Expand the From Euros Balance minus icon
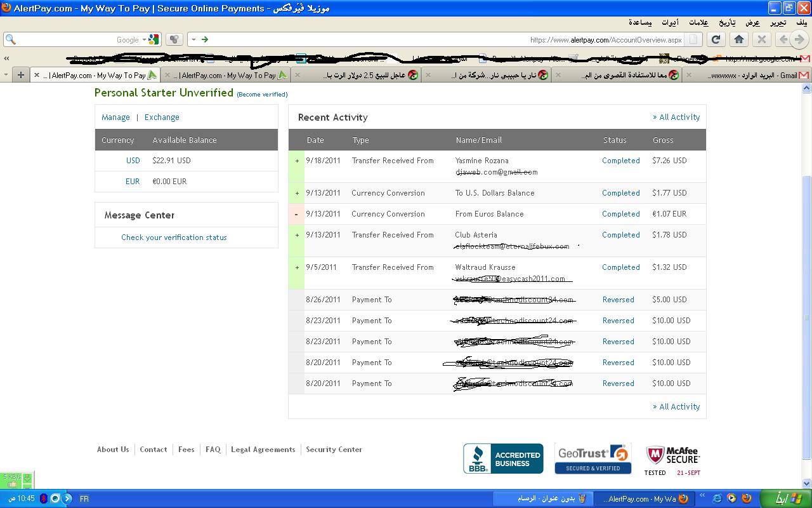 click(x=296, y=214)
